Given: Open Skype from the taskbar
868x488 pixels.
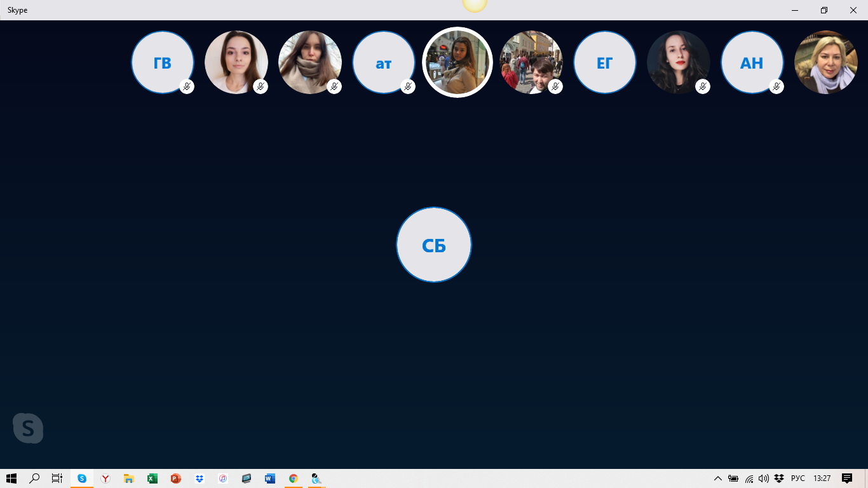Looking at the screenshot, I should (x=82, y=478).
